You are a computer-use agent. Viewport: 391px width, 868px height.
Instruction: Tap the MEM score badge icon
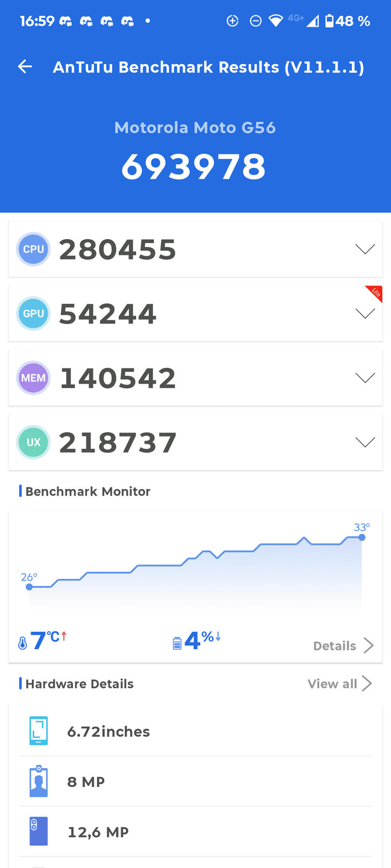tap(33, 378)
